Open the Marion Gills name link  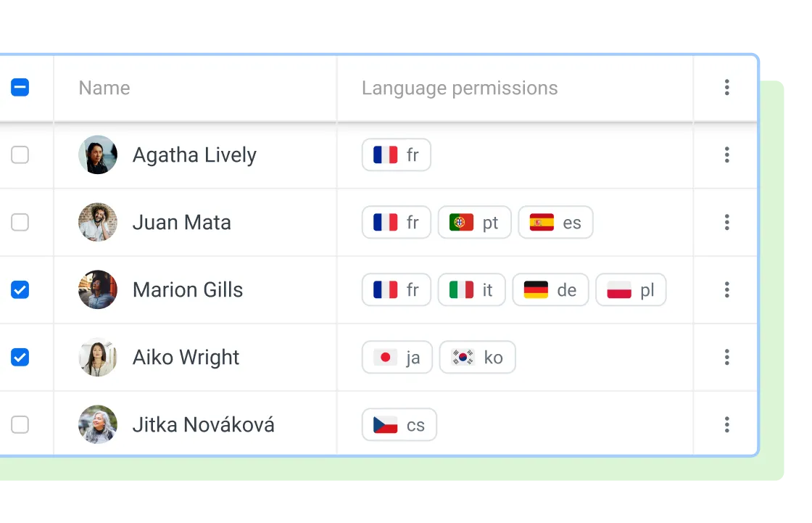click(188, 290)
